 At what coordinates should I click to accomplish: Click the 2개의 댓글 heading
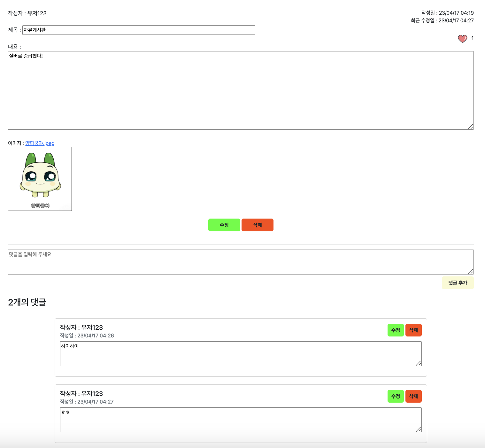(x=27, y=302)
